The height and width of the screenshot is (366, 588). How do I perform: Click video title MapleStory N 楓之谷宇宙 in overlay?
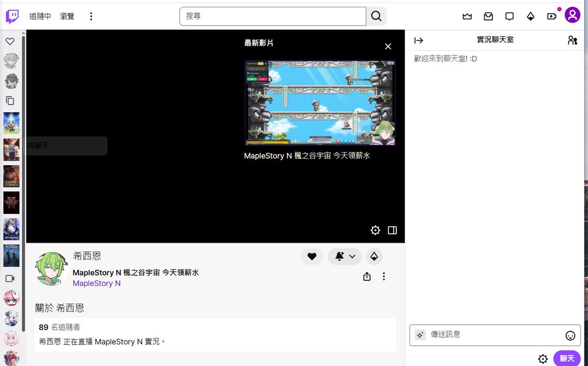click(x=307, y=156)
